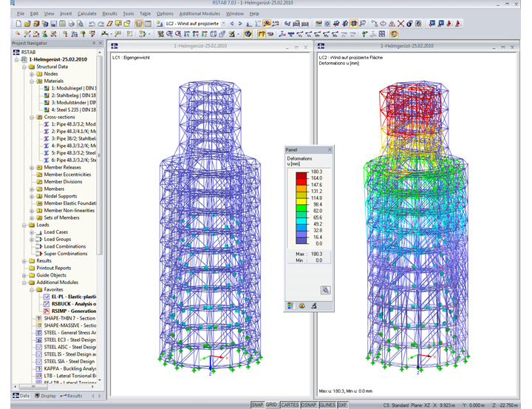Image resolution: width=532 pixels, height=409 pixels.
Task: Open the Additional Modules menu
Action: click(x=199, y=13)
